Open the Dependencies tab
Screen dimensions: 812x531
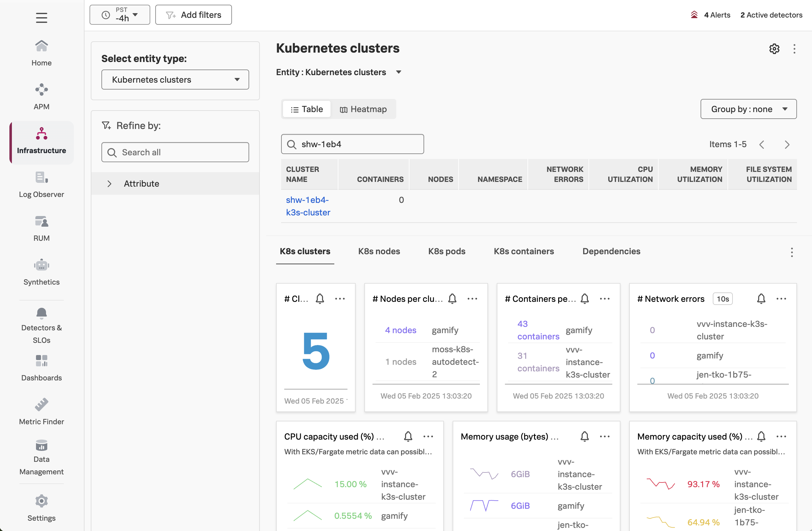click(x=611, y=251)
